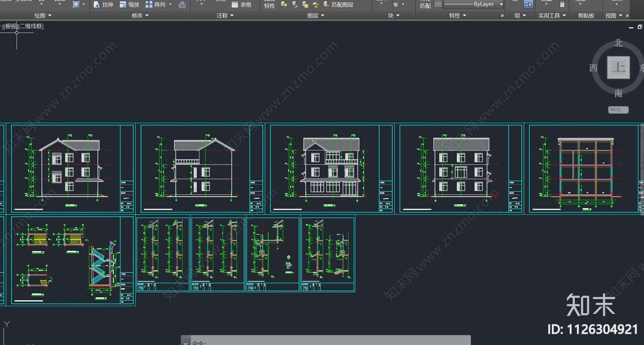Click the hatch icon in 绘图 panel
The image size is (644, 345).
76,4
